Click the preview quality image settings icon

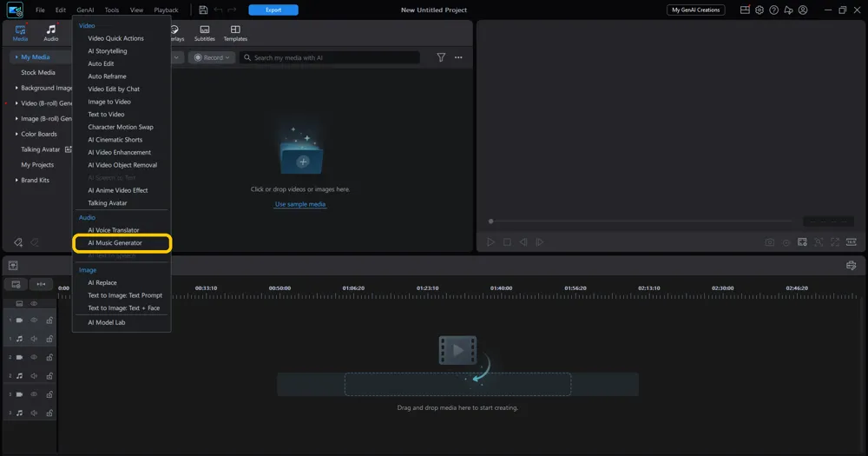(802, 242)
